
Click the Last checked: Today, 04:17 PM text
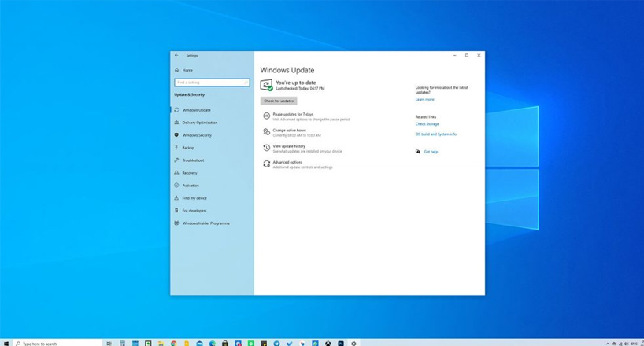pos(300,88)
